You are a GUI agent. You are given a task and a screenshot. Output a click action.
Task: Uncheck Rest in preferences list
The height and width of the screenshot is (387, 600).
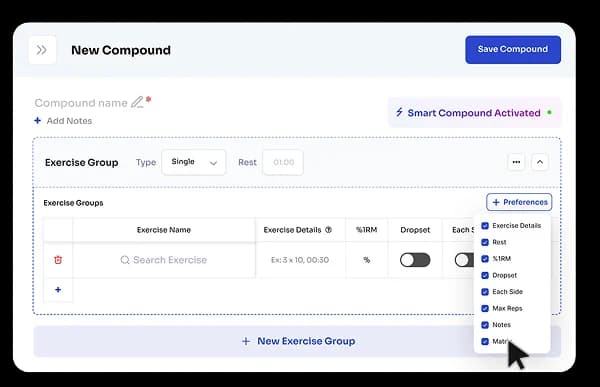485,242
